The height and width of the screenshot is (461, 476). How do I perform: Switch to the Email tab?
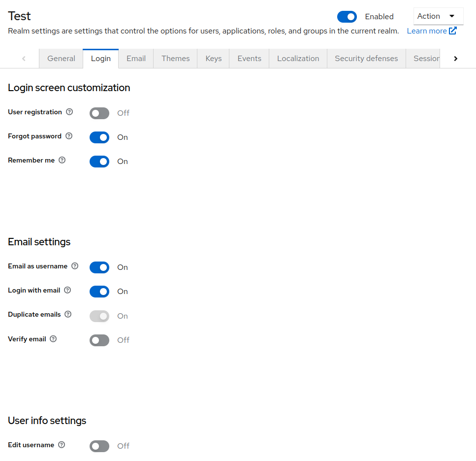(136, 58)
